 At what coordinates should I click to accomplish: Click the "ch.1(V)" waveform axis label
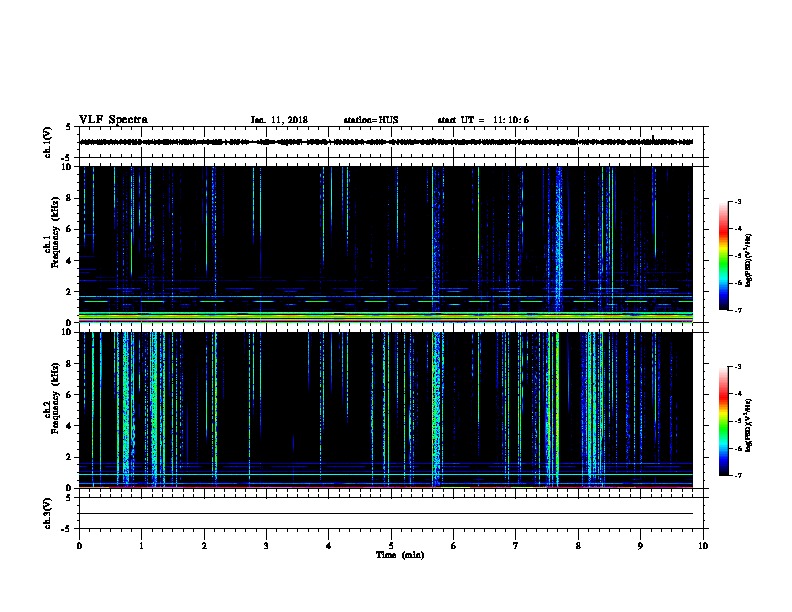pyautogui.click(x=47, y=142)
